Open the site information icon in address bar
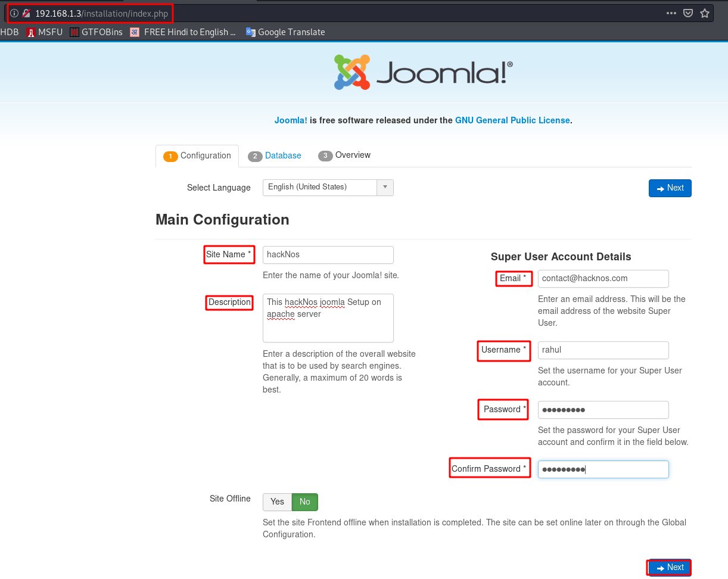Viewport: 728px width, 579px height. (x=13, y=12)
